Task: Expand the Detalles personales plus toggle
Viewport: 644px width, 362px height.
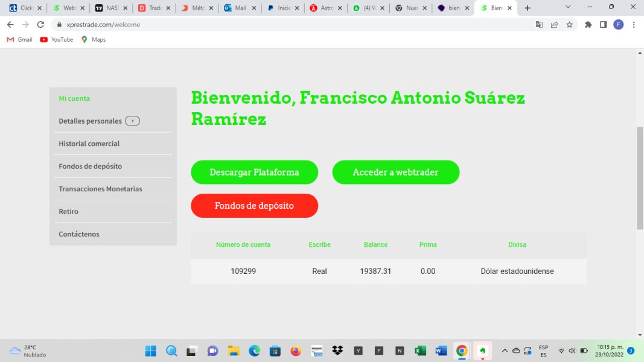Action: (x=132, y=121)
